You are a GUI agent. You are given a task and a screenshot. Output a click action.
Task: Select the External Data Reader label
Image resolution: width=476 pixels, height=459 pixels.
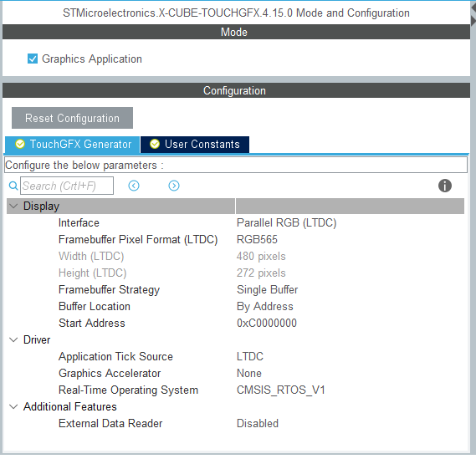[x=110, y=423]
